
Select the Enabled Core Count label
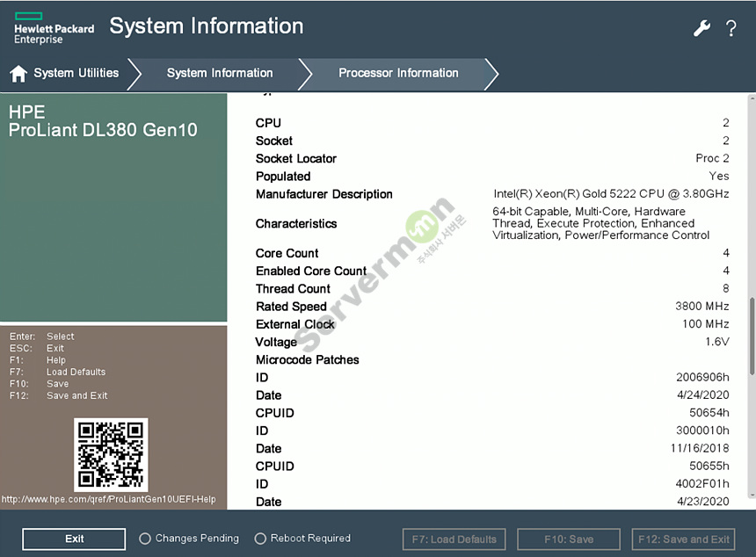(311, 271)
